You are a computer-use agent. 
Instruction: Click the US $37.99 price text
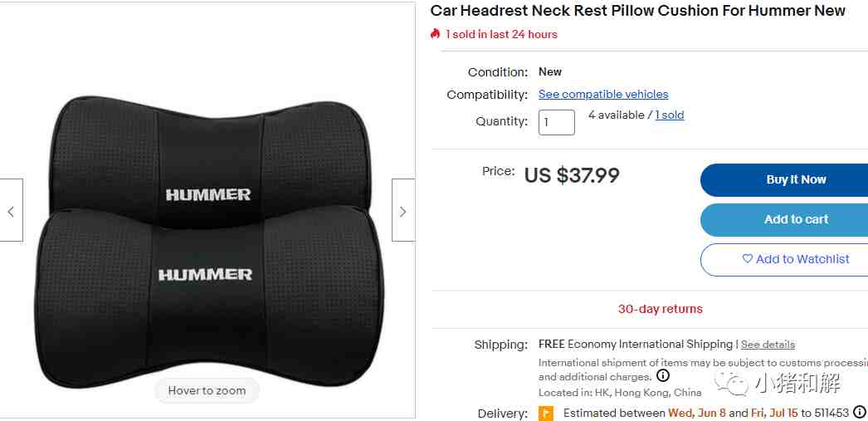[572, 175]
